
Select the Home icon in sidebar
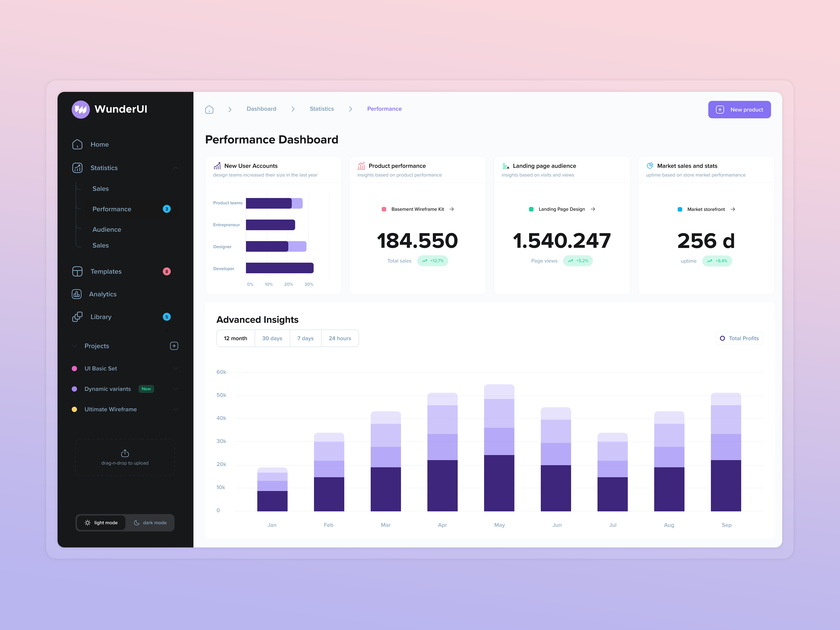point(77,144)
